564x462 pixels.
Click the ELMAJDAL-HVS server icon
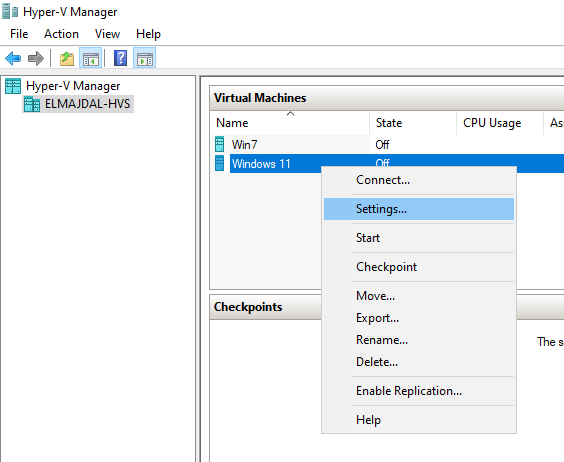[32, 104]
